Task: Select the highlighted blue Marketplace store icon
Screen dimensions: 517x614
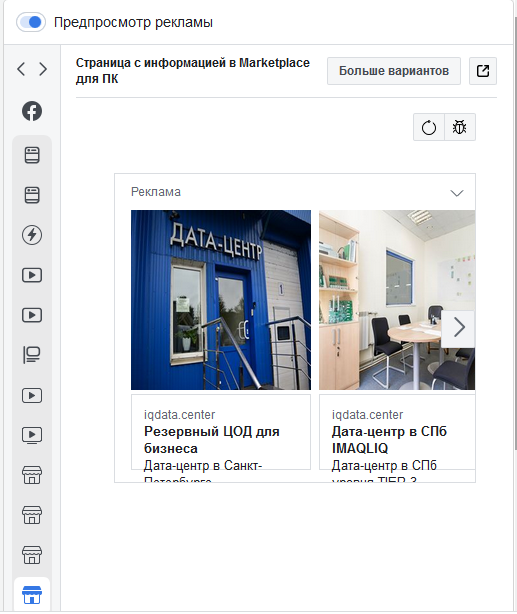Action: (x=32, y=595)
